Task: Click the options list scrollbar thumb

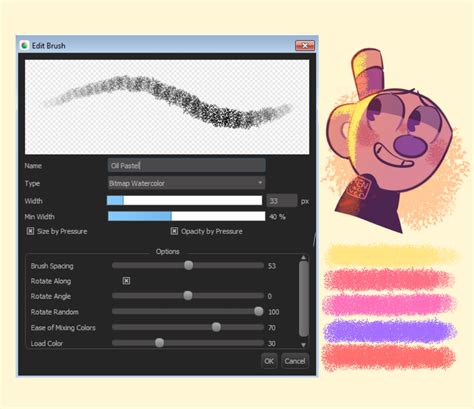Action: pos(303,299)
